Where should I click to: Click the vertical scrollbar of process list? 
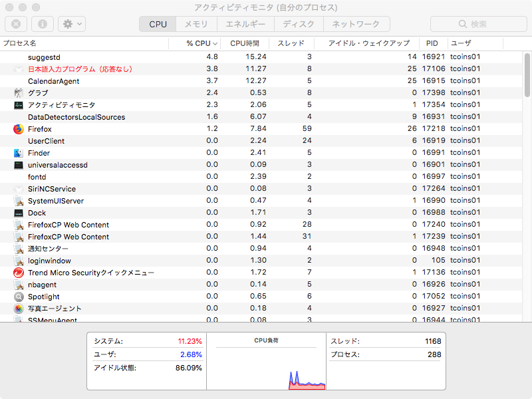click(527, 76)
